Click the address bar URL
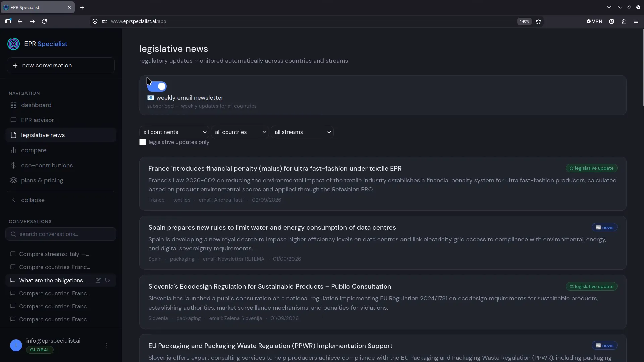 139,21
